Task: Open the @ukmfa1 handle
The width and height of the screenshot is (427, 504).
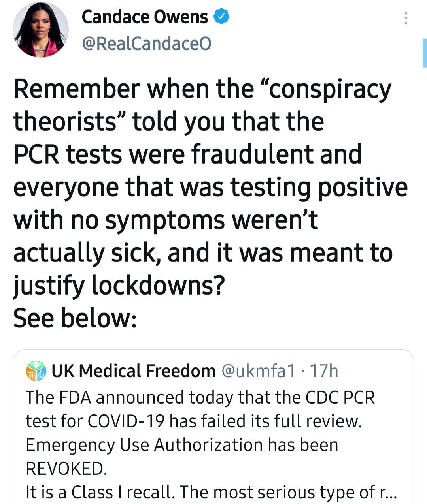Action: click(x=258, y=371)
